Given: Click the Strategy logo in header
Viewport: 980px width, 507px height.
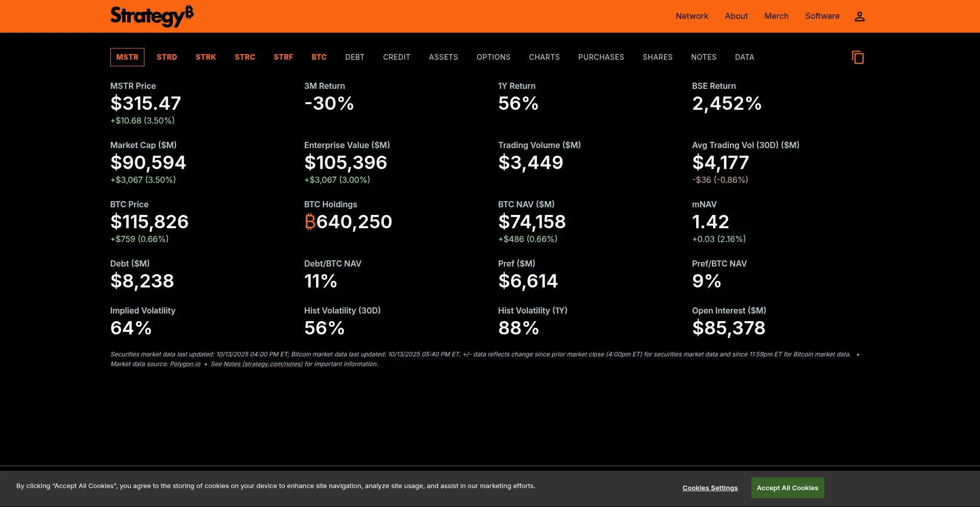Looking at the screenshot, I should (x=152, y=16).
